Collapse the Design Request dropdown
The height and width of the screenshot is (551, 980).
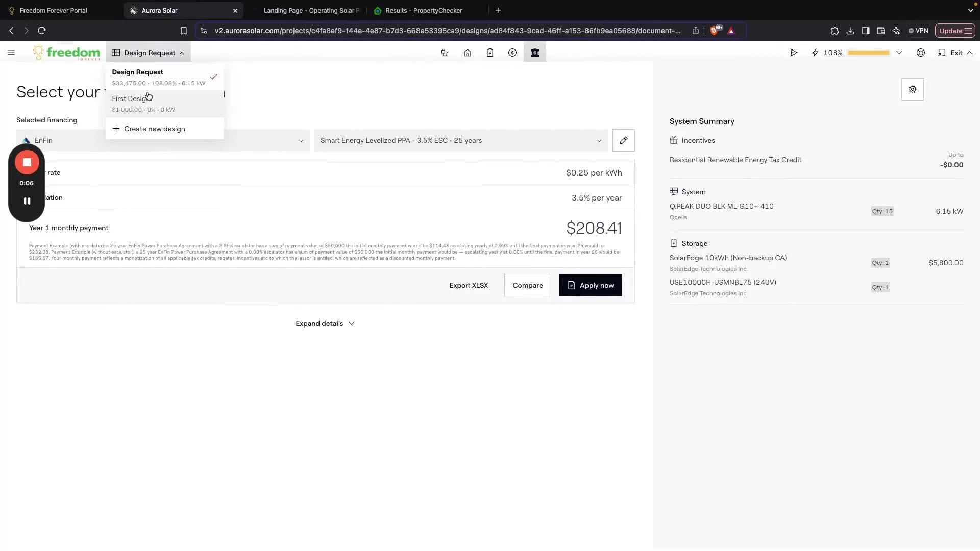click(x=149, y=53)
